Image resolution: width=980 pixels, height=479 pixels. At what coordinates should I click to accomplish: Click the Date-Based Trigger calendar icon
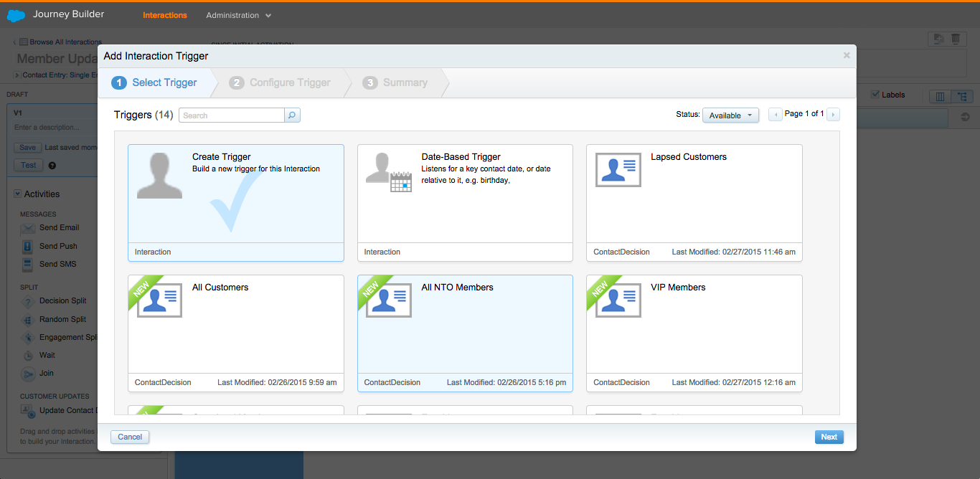pos(401,181)
